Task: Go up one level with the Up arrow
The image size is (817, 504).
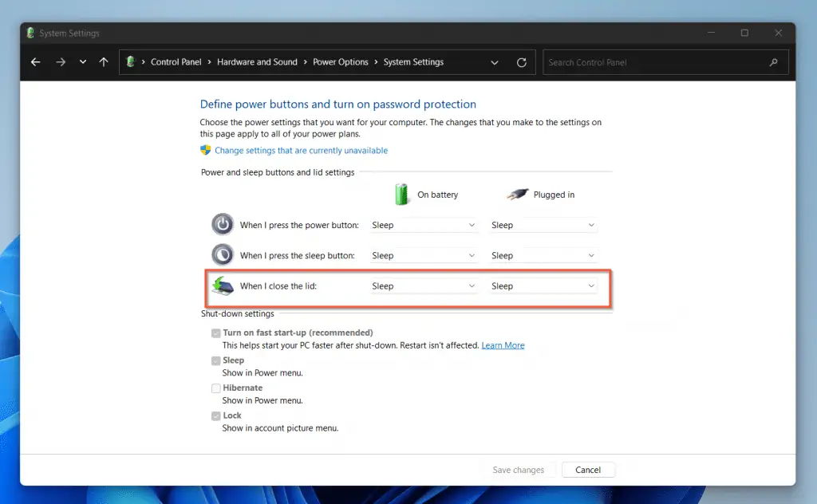Action: [x=104, y=62]
